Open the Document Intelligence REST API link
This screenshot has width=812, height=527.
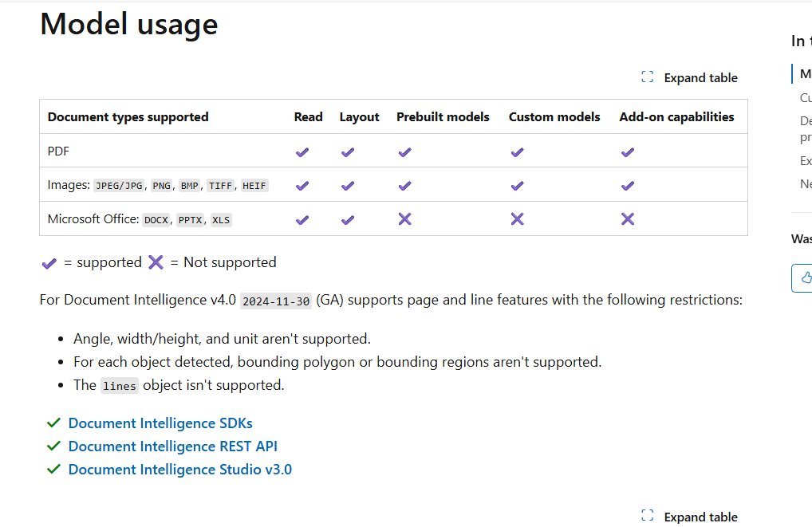pos(173,446)
